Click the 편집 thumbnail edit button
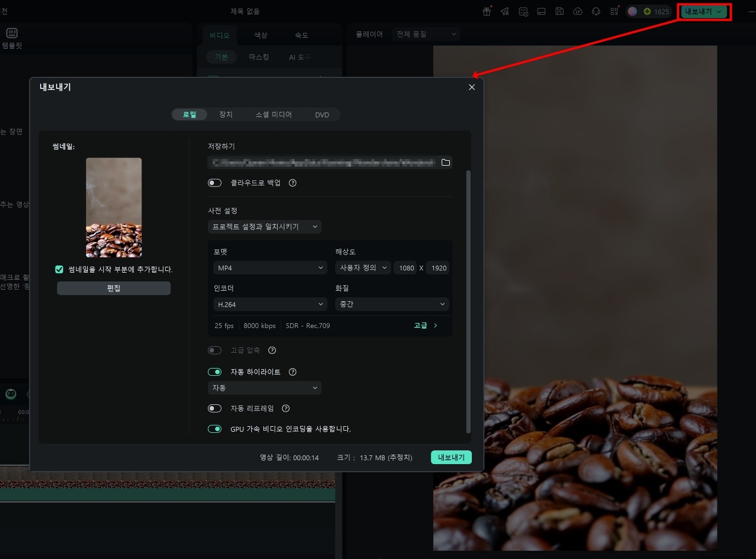Image resolution: width=756 pixels, height=559 pixels. coord(114,289)
